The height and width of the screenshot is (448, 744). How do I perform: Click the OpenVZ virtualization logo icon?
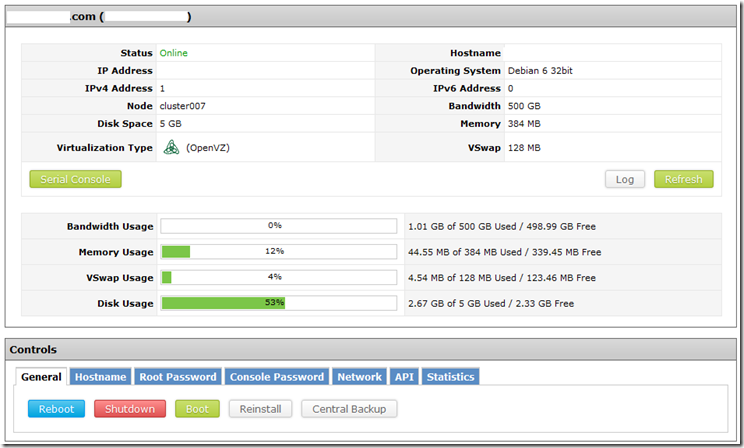point(171,148)
